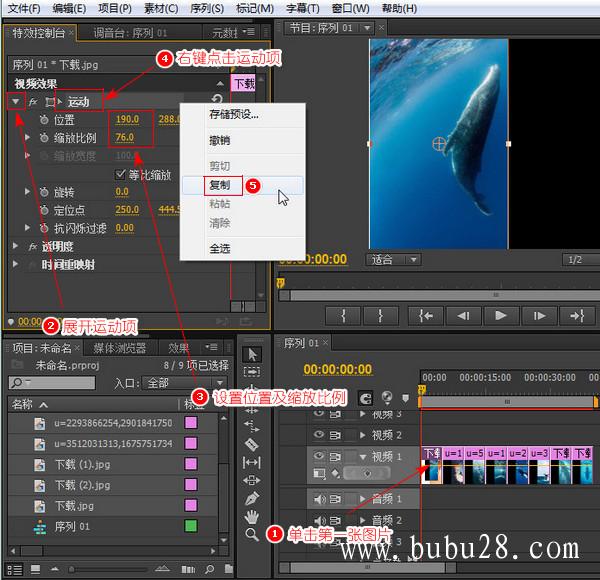Go to In point
600x580 pixels.
click(x=426, y=316)
